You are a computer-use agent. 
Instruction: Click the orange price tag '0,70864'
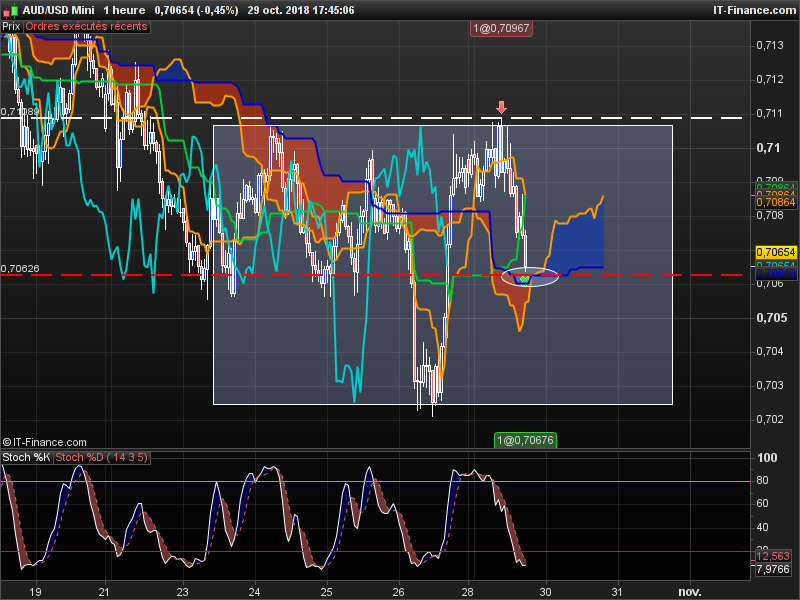pyautogui.click(x=776, y=203)
